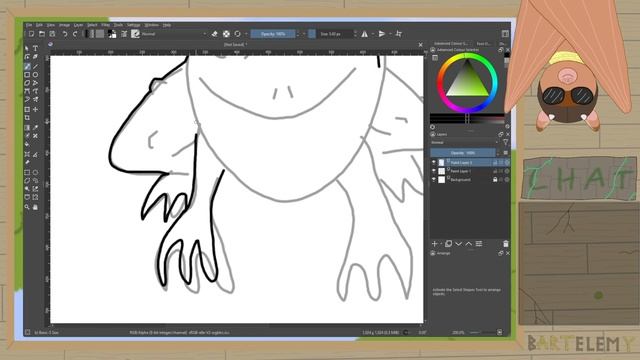Select the Background layer row

click(470, 180)
